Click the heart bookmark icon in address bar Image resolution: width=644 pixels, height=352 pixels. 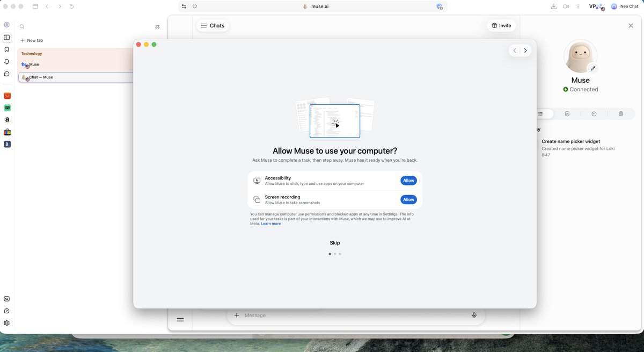coord(195,6)
